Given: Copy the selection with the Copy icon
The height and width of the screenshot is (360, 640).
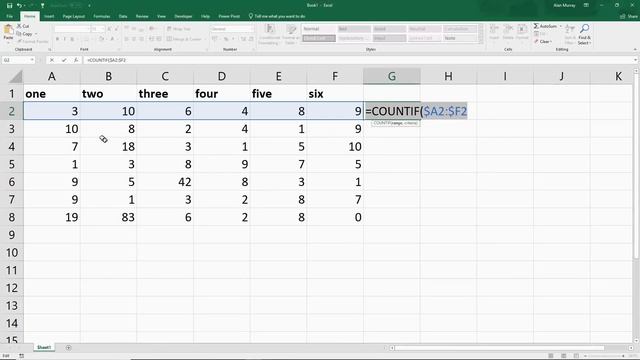Looking at the screenshot, I should (19, 34).
